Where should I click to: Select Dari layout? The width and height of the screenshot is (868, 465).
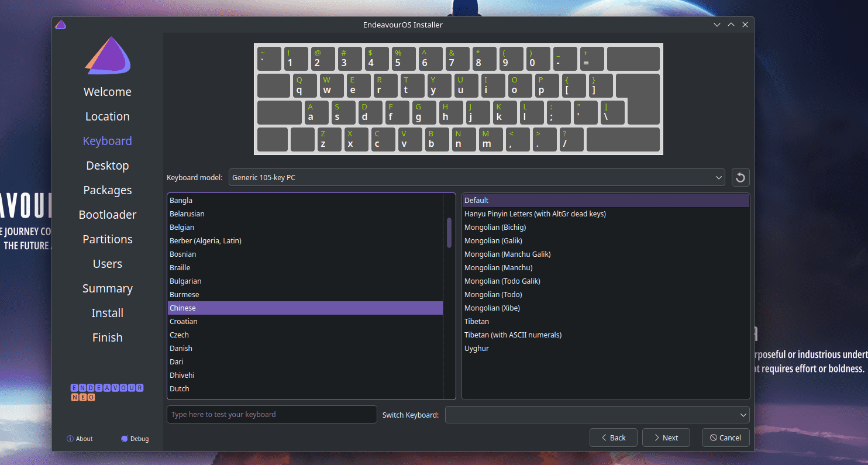coord(305,362)
